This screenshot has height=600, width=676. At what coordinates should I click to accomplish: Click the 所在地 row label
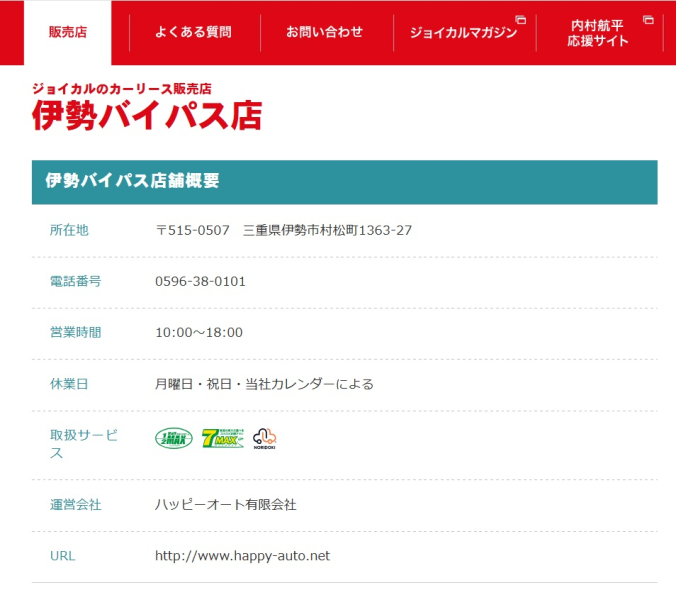[69, 230]
